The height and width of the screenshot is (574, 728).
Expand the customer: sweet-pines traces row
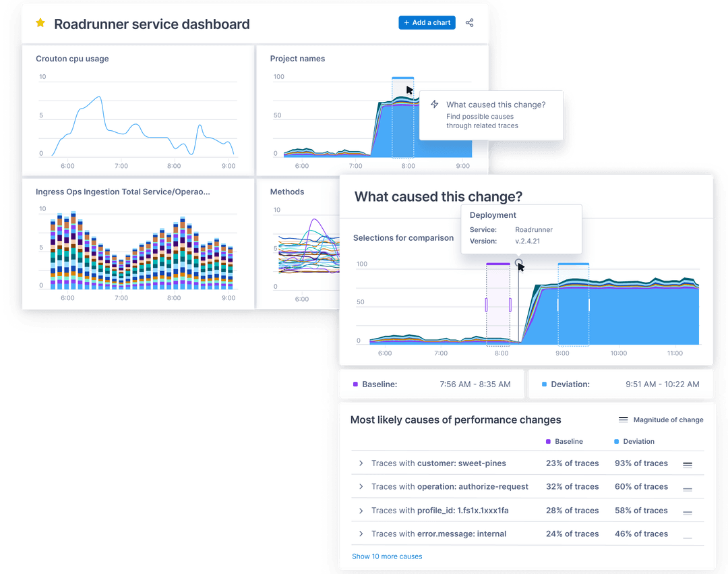(361, 463)
